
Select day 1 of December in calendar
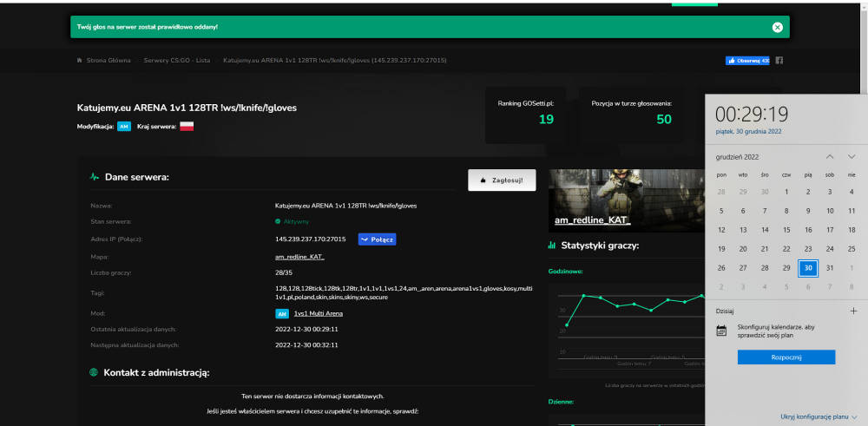pyautogui.click(x=786, y=192)
